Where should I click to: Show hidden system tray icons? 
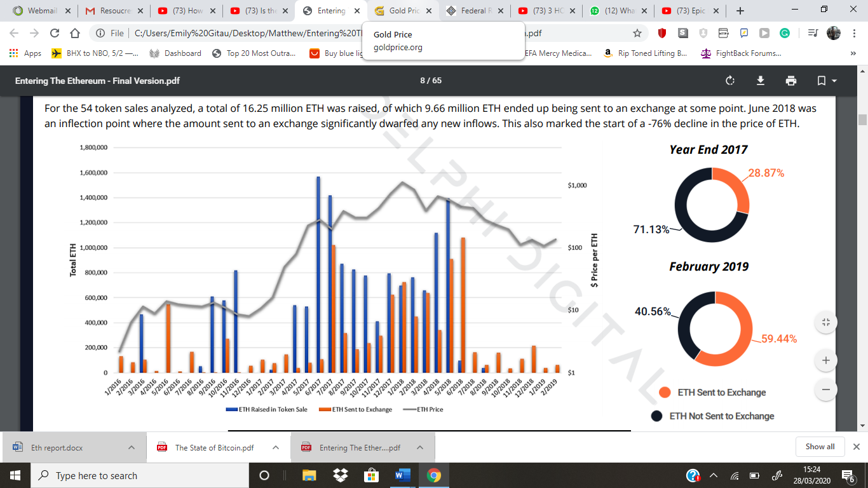(x=714, y=475)
